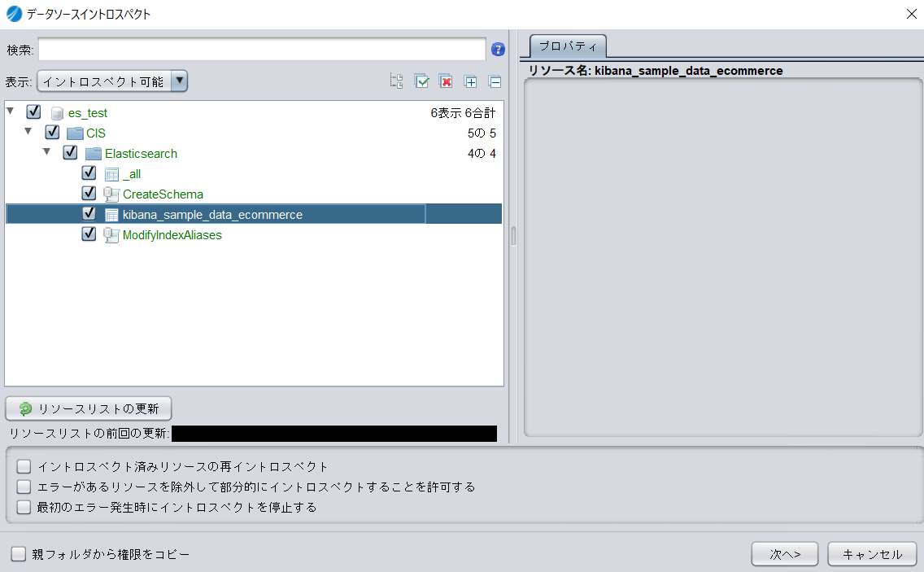Click the check all resources icon
Screen dimensions: 924x572
421,81
